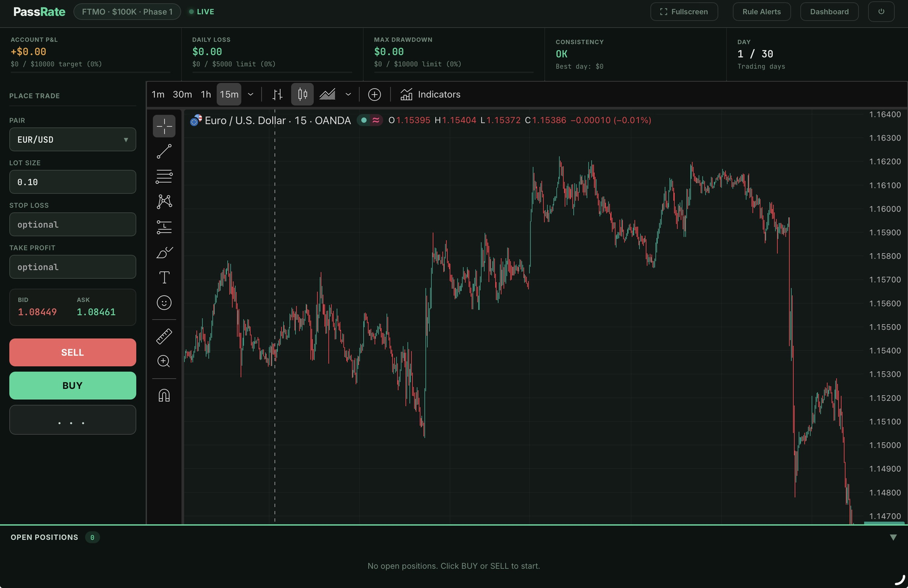
Task: Click the LIVE status indicator
Action: pos(201,11)
